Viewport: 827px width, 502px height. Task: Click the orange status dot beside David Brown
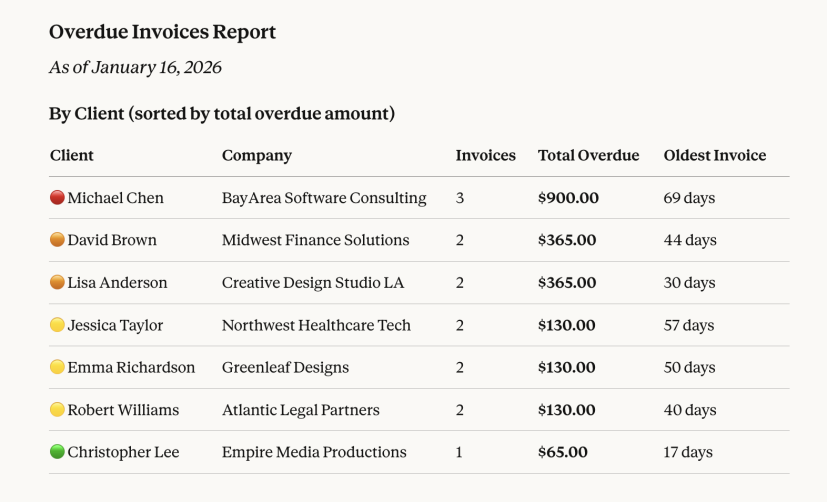click(x=57, y=240)
